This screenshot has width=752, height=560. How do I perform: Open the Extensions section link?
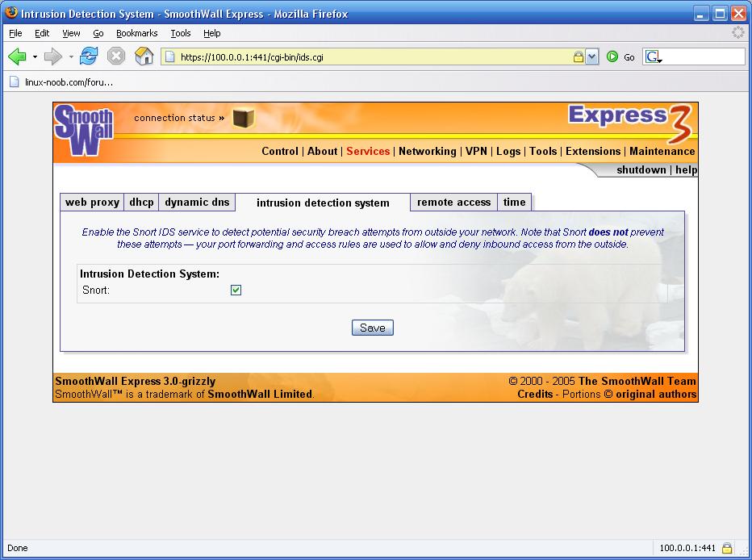coord(593,151)
